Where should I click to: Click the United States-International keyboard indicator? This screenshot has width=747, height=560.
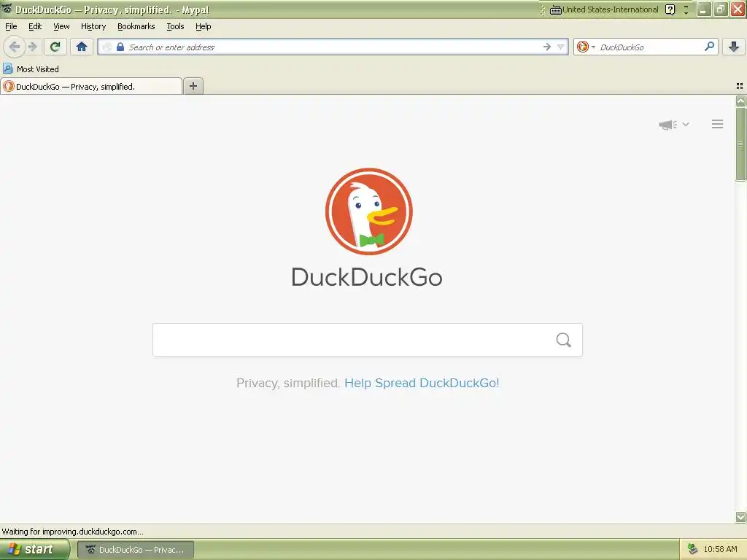[x=604, y=9]
